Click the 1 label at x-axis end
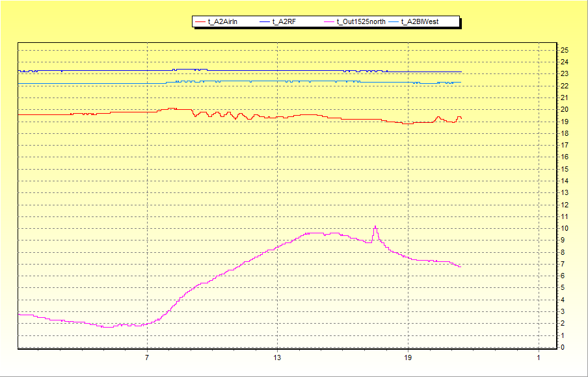Viewport: 588px width, 377px height. click(539, 358)
